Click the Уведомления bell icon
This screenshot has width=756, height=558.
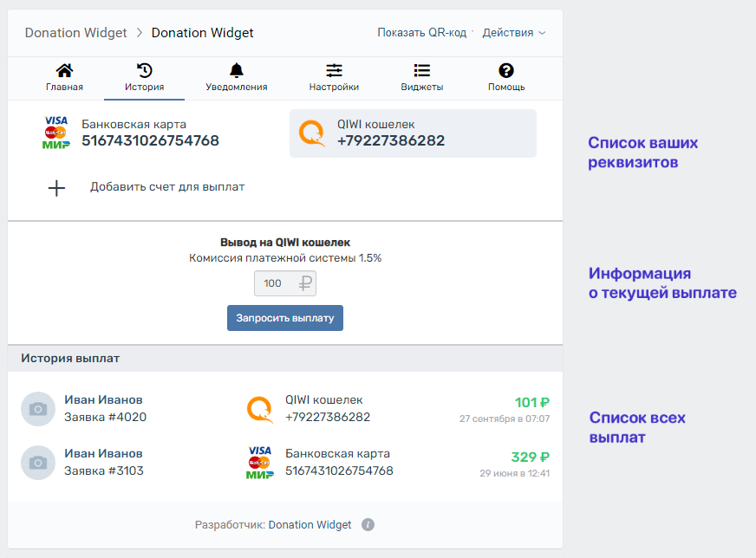(236, 70)
